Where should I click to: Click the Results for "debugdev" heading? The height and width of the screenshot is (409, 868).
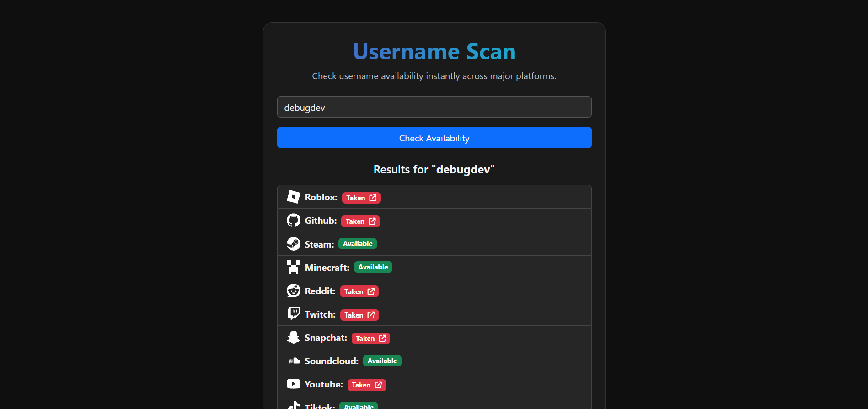(434, 170)
